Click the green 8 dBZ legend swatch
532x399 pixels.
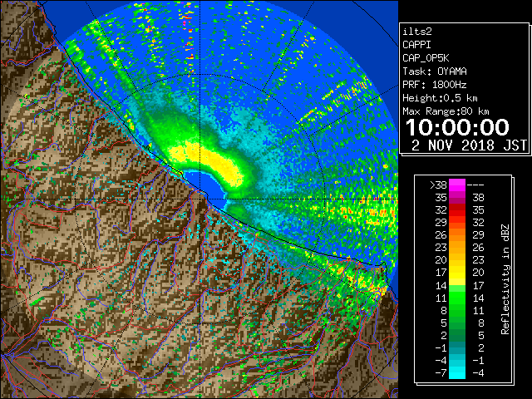click(x=457, y=310)
